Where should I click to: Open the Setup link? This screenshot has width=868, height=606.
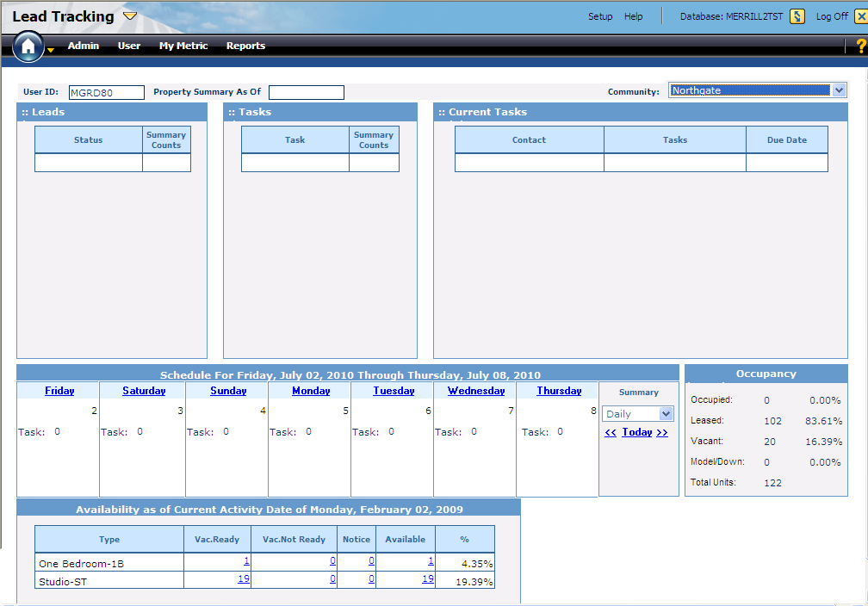click(x=600, y=16)
